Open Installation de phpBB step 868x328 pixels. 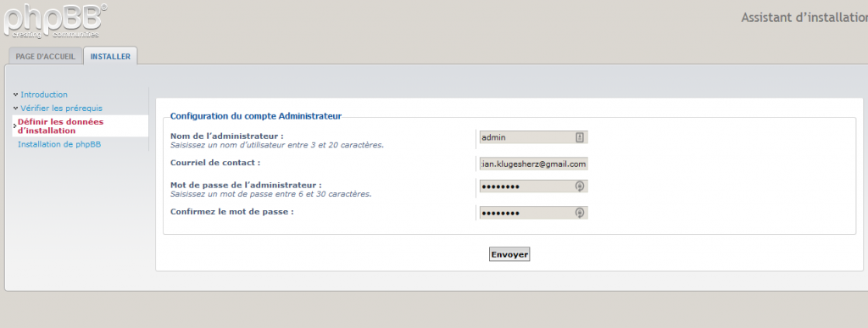point(59,144)
